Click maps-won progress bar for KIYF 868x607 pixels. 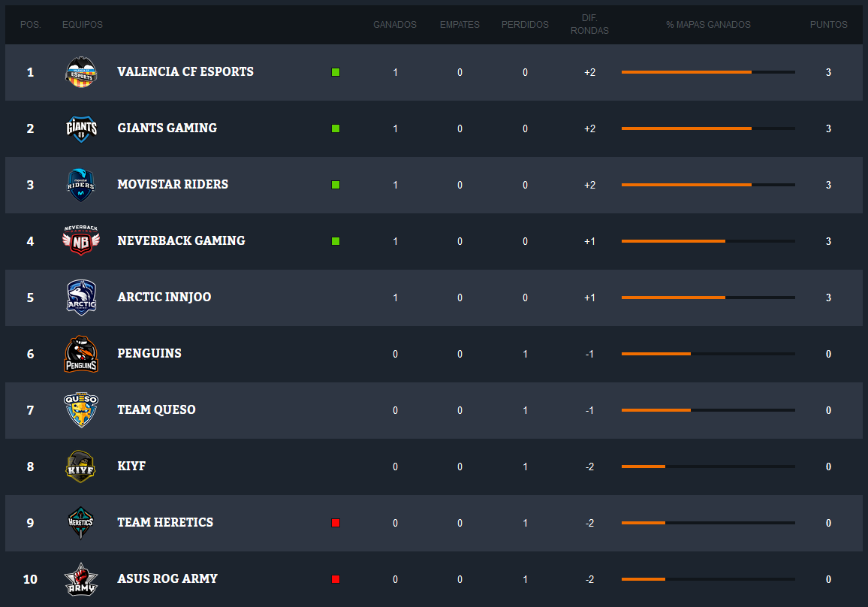pyautogui.click(x=709, y=467)
